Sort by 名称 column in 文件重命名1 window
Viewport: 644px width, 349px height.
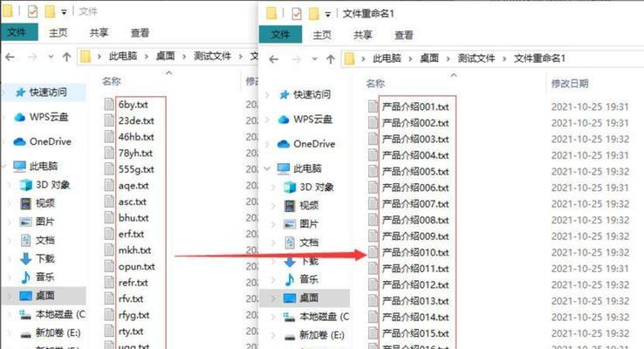tap(375, 84)
